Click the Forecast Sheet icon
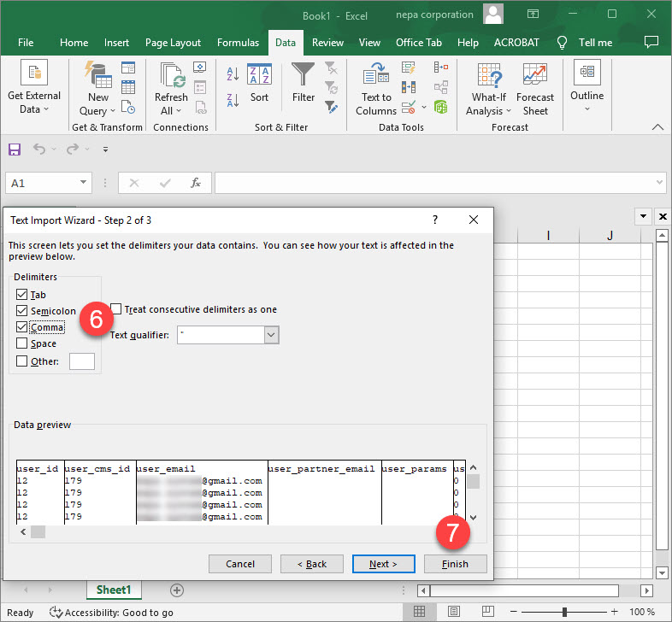The image size is (672, 622). coord(535,74)
